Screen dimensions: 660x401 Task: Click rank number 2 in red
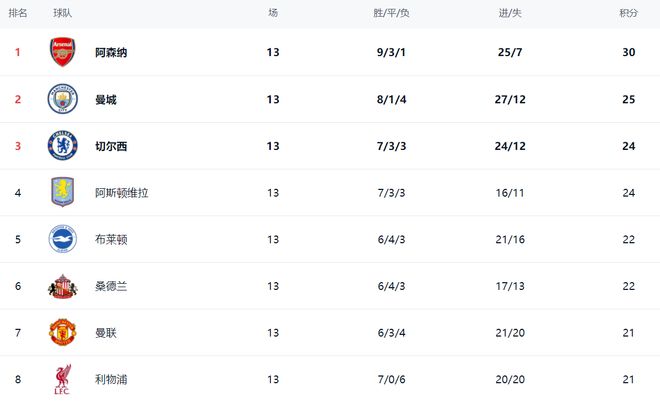tap(17, 99)
